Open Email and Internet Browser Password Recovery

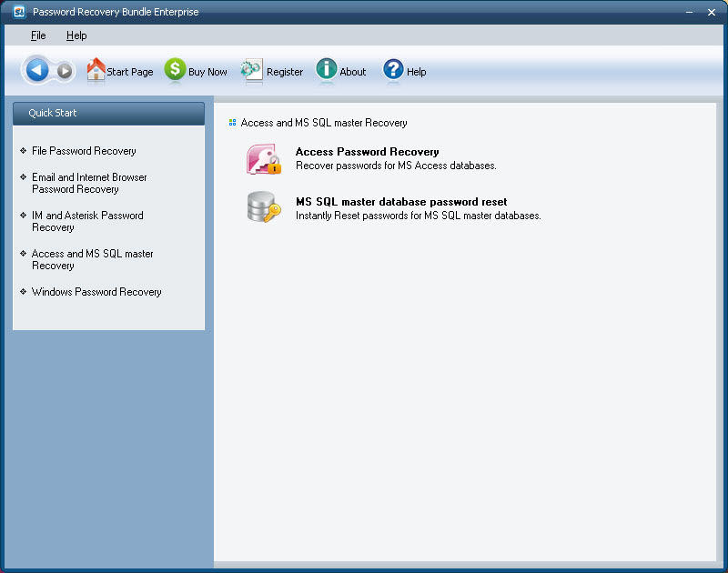point(89,183)
